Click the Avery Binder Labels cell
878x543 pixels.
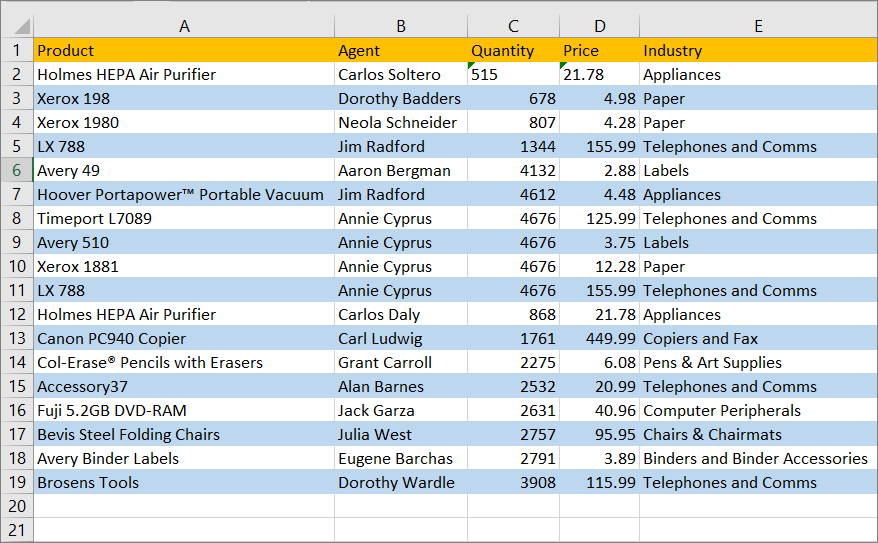tap(184, 458)
